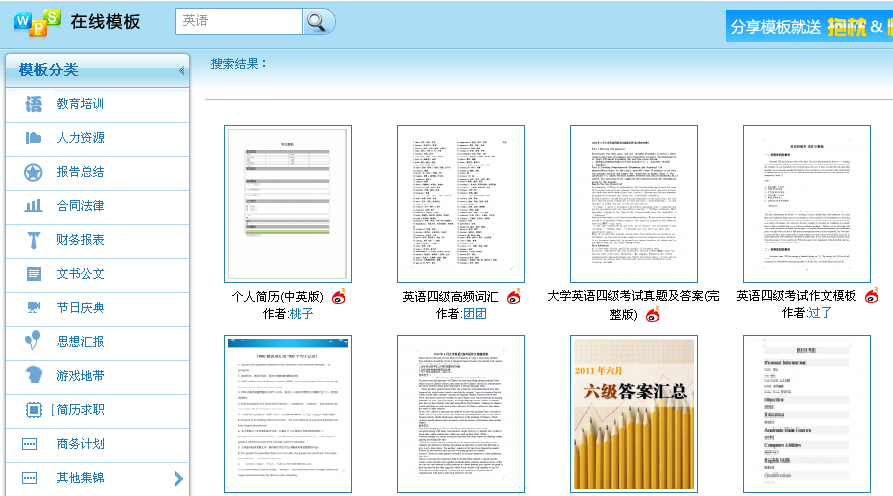Screen dimensions: 893x496
Task: Click the 教育培训 category icon
Action: (x=34, y=104)
